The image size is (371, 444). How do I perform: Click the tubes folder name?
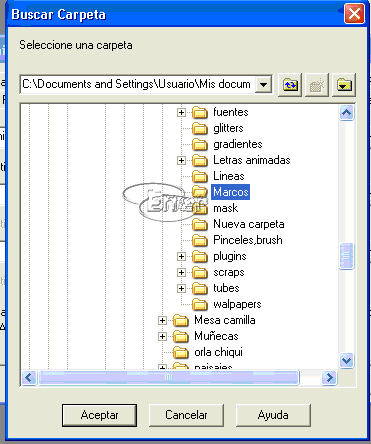226,288
